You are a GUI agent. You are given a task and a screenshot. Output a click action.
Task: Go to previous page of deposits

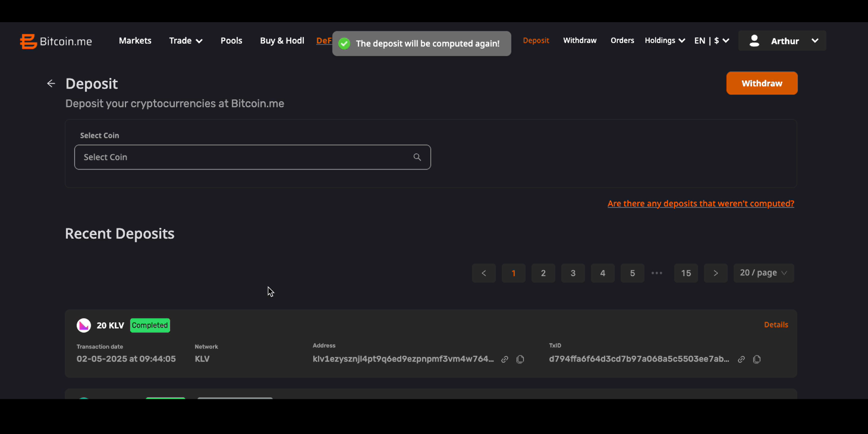(484, 273)
